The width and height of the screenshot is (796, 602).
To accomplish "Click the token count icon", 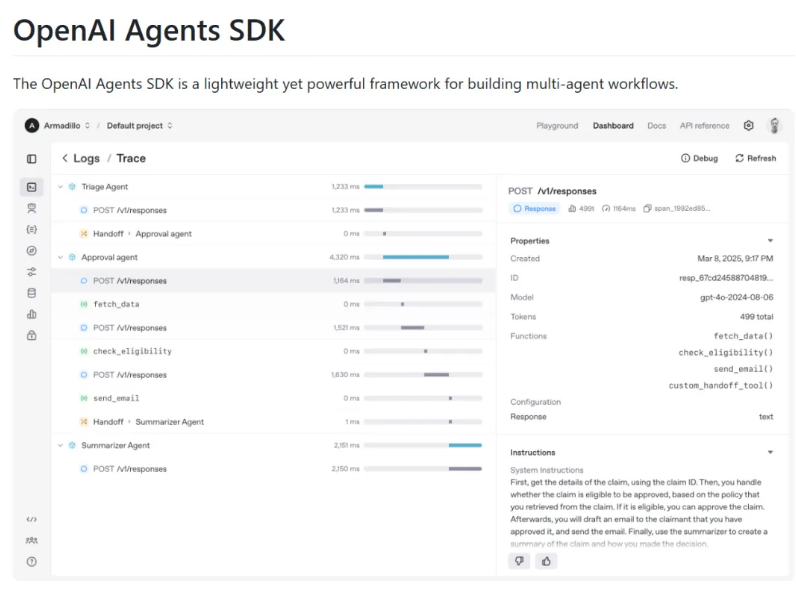I will tap(572, 209).
